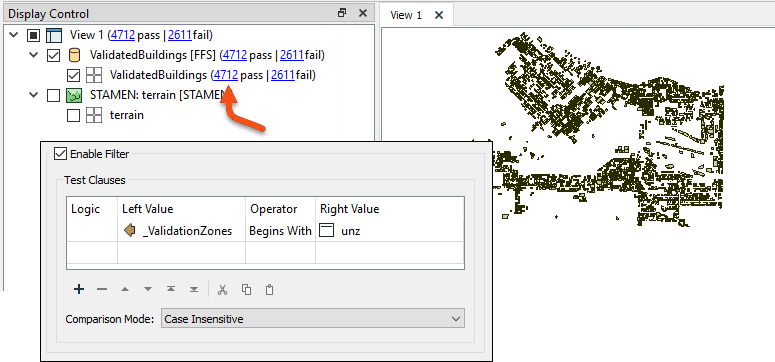Click the Left Value column header
Screen dimensions: 775x362
click(181, 209)
